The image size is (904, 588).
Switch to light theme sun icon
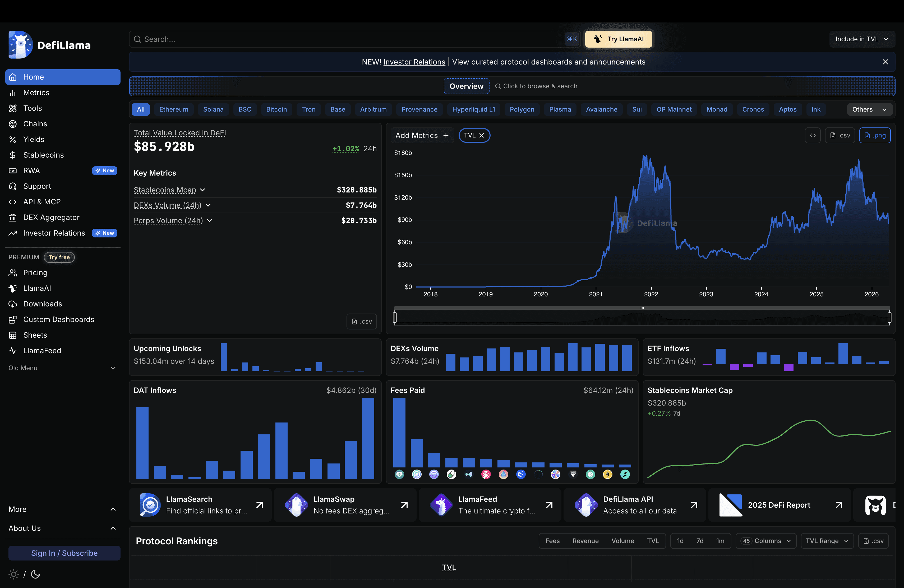click(x=14, y=574)
